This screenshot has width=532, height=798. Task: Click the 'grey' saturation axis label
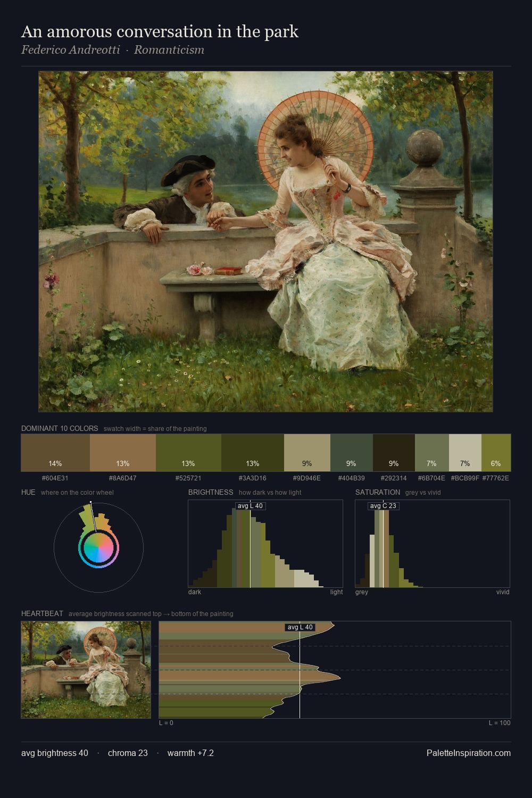(x=362, y=592)
